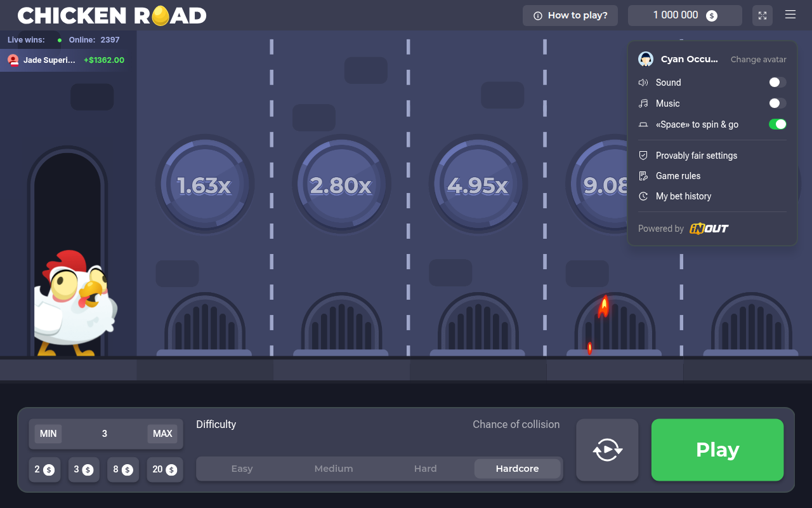Screen dimensions: 812x508
Task: Choose the 3 dollar quick bet
Action: tap(84, 470)
